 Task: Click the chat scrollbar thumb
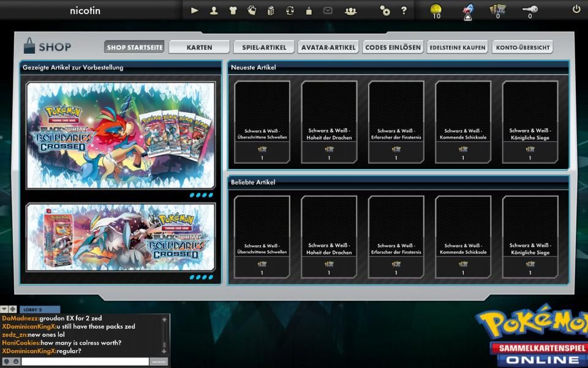[164, 344]
